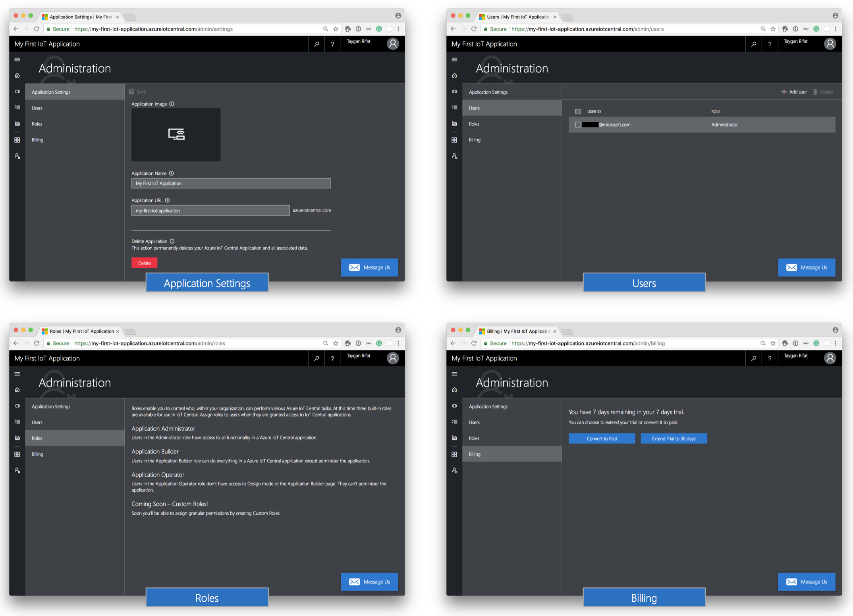The height and width of the screenshot is (616, 853).
Task: Click the Users browser tab title
Action: [518, 17]
